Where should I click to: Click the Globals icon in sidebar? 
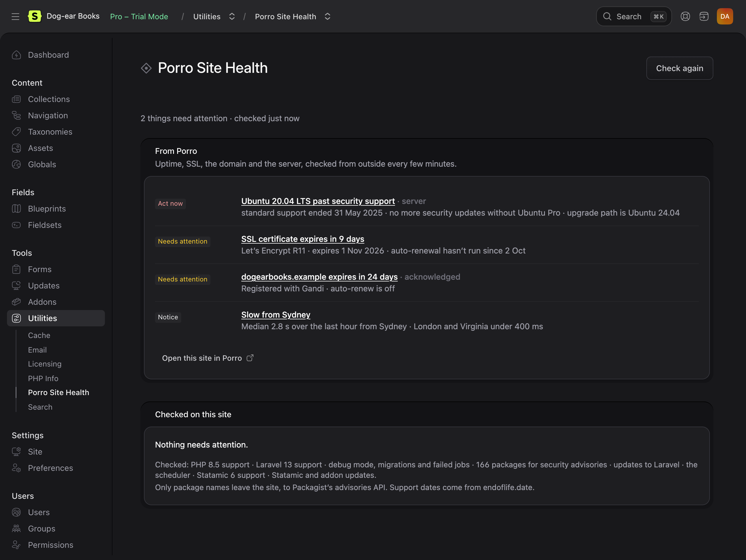16,165
